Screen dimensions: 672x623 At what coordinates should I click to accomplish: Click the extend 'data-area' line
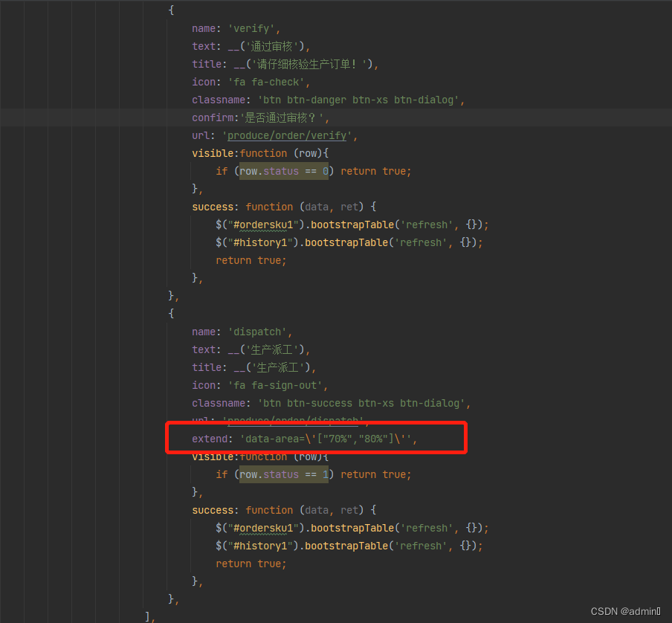coord(304,439)
